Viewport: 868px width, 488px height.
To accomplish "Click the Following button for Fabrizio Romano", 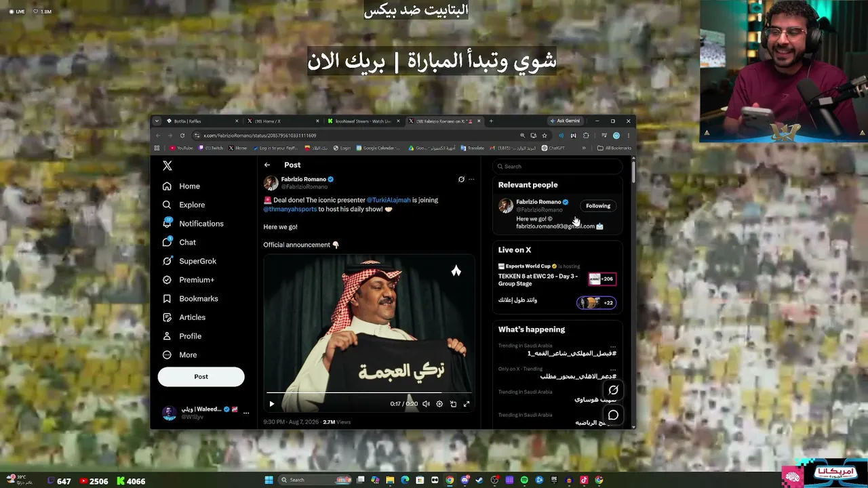I will point(598,206).
